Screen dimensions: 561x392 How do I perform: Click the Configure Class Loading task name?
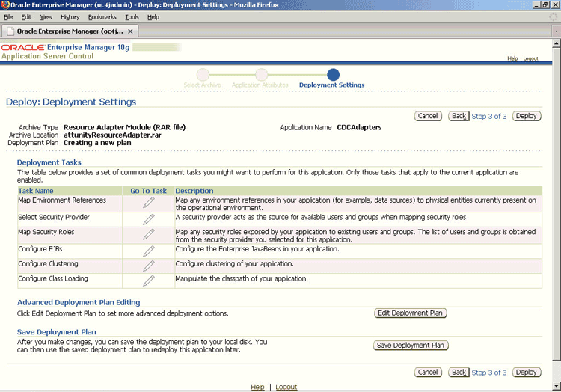tap(53, 278)
